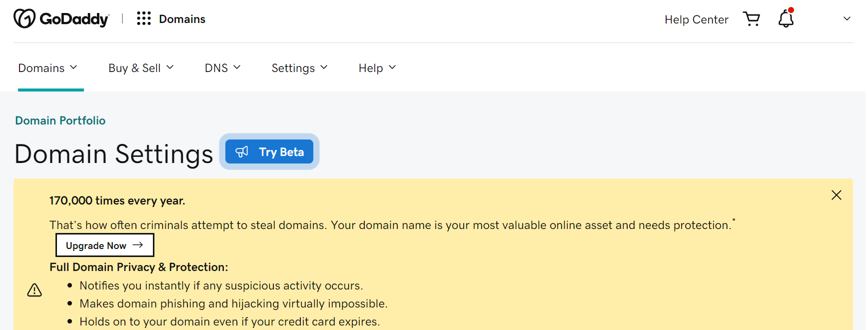868x330 pixels.
Task: Click the GoDaddy heart logo icon
Action: 24,19
